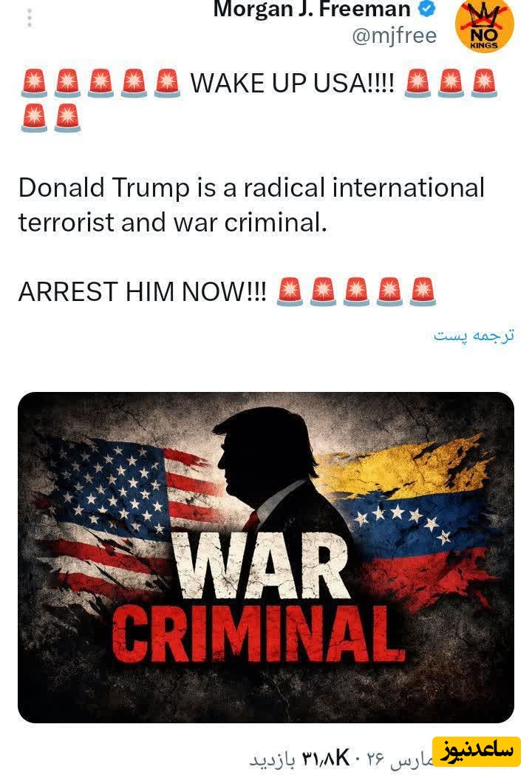Viewport: 532px width, 778px height.
Task: Click the white WAR text in image
Action: [x=262, y=566]
